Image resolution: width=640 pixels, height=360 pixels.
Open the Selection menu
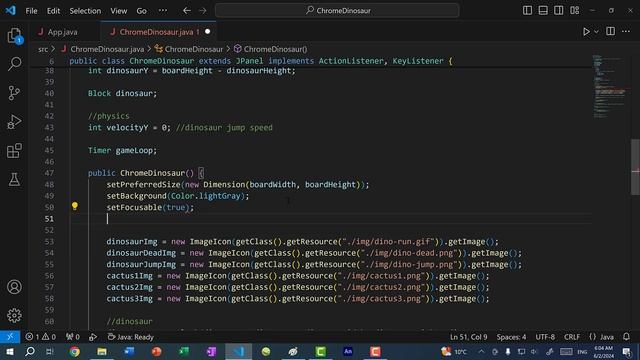click(85, 11)
